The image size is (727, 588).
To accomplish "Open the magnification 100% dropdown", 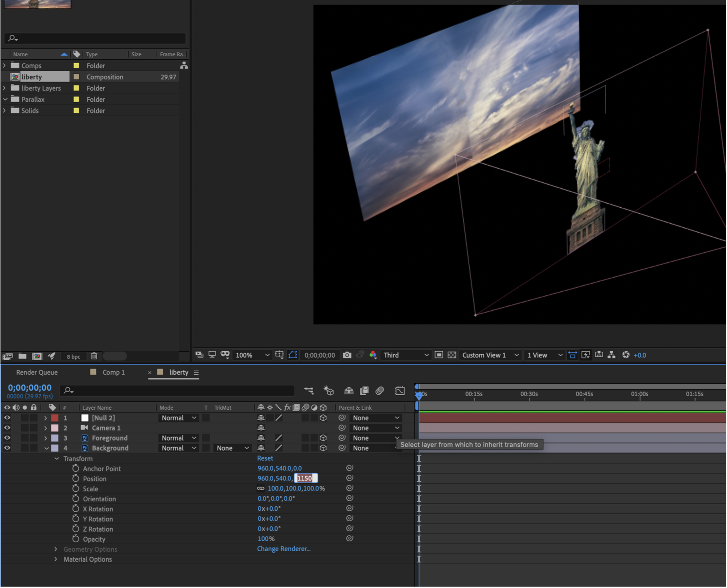I will 252,355.
